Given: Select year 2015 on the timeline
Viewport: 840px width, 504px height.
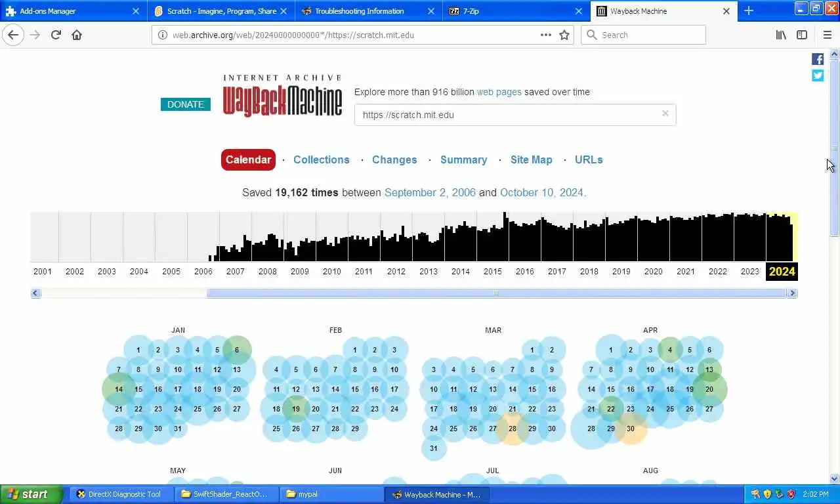Looking at the screenshot, I should (492, 271).
